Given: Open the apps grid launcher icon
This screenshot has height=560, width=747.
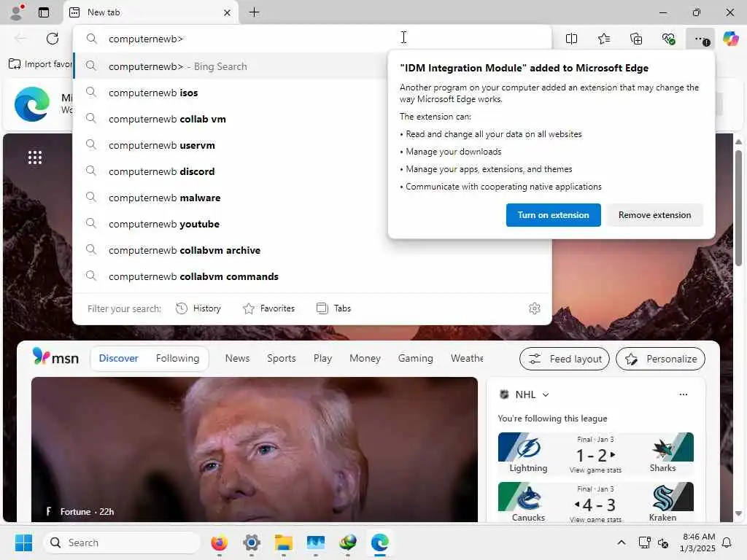Looking at the screenshot, I should click(x=35, y=157).
